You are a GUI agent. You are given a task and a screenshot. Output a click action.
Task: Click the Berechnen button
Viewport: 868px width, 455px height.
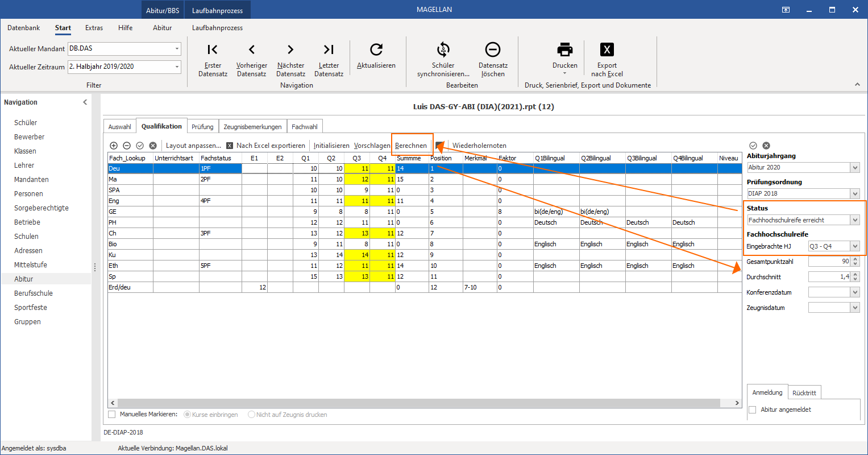click(x=411, y=146)
